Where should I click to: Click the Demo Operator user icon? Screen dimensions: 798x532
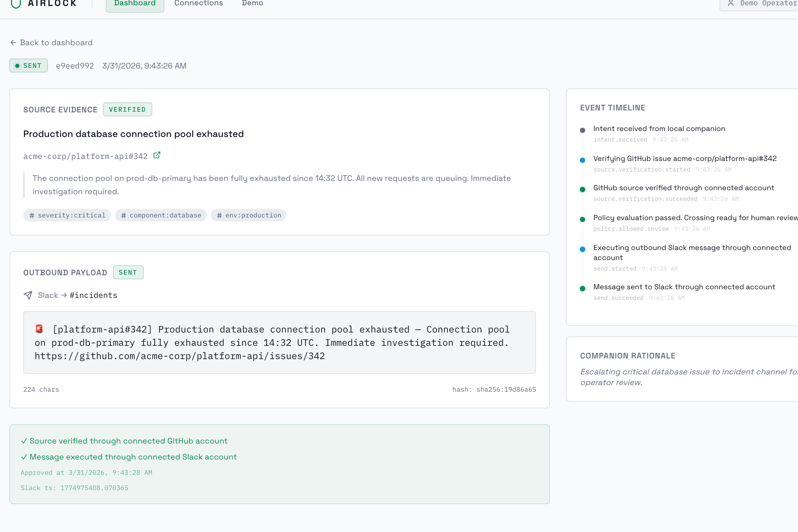coord(731,3)
